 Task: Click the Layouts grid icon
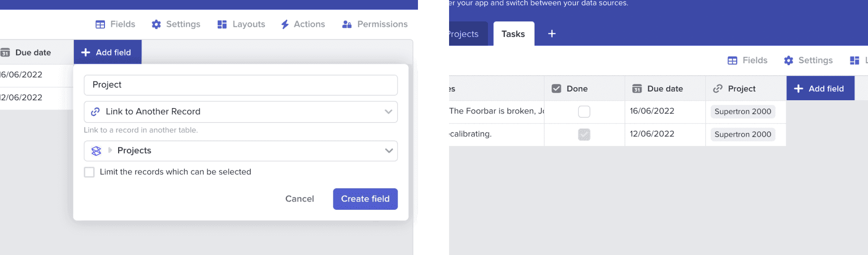(x=222, y=24)
